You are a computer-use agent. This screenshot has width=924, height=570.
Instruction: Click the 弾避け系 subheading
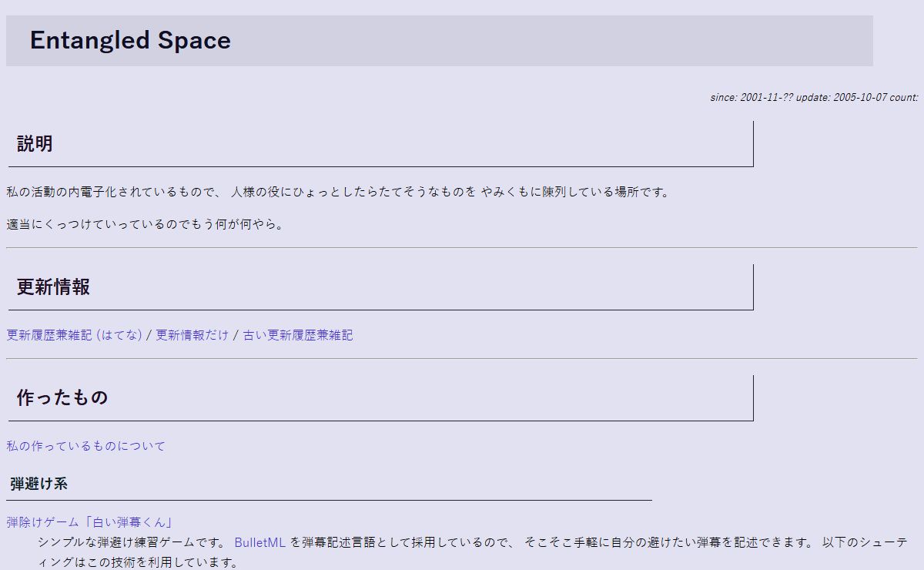click(38, 484)
